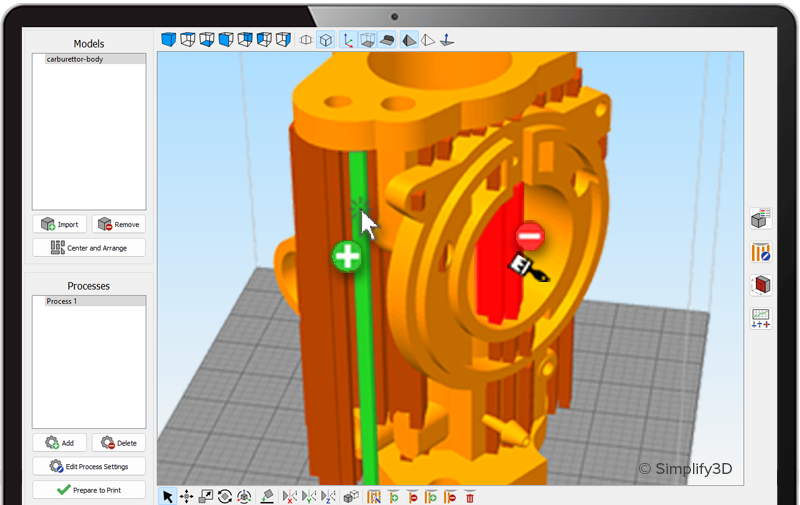Toggle the coordinate axes display
The width and height of the screenshot is (800, 505).
click(348, 40)
